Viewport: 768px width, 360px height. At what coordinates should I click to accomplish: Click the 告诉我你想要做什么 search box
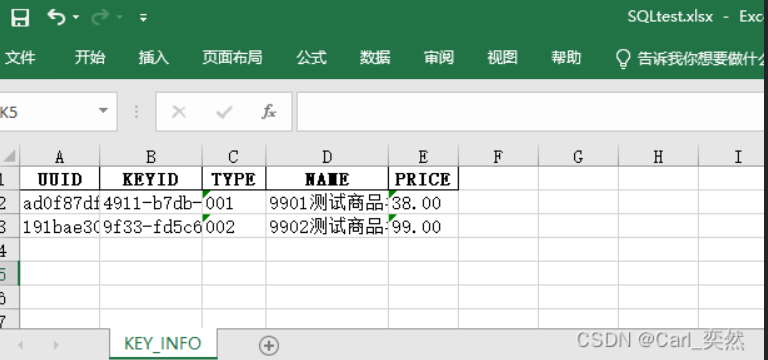(701, 59)
